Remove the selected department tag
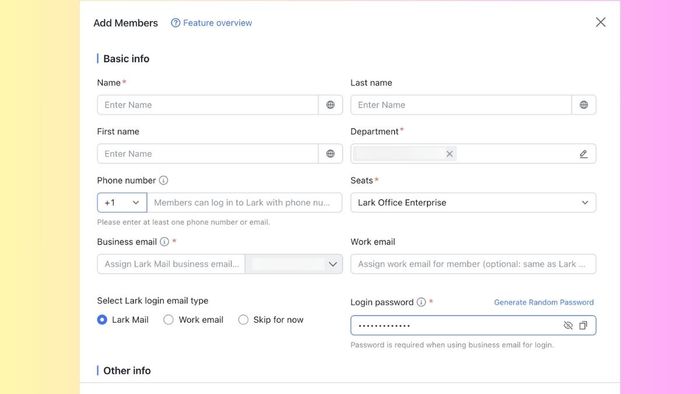 point(450,154)
